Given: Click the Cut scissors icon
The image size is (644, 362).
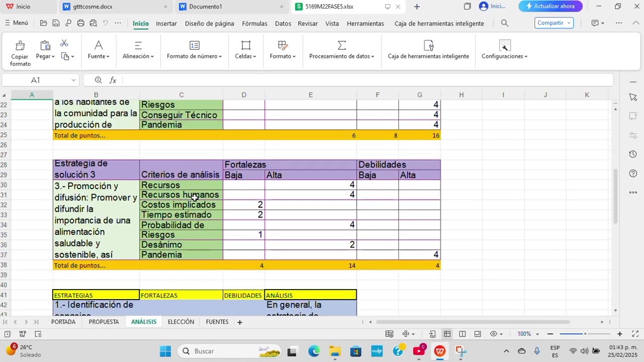Looking at the screenshot, I should pos(64,43).
